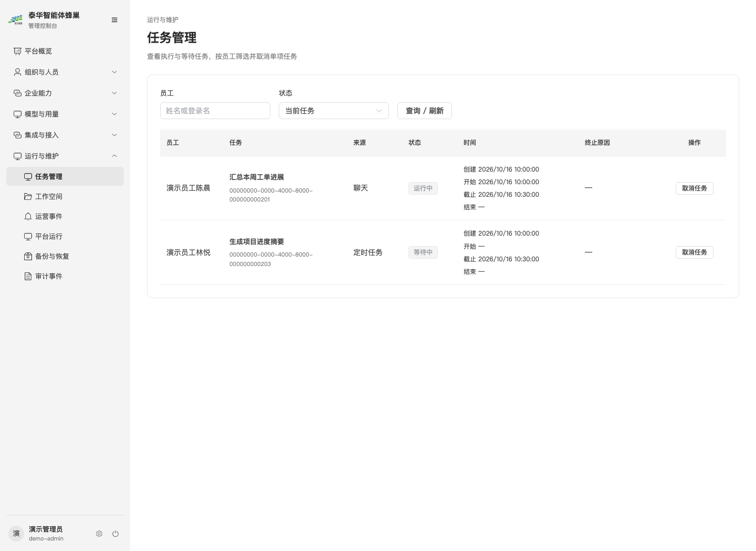Click task title 生成项目进度摘要
This screenshot has height=551, width=756.
click(x=257, y=242)
